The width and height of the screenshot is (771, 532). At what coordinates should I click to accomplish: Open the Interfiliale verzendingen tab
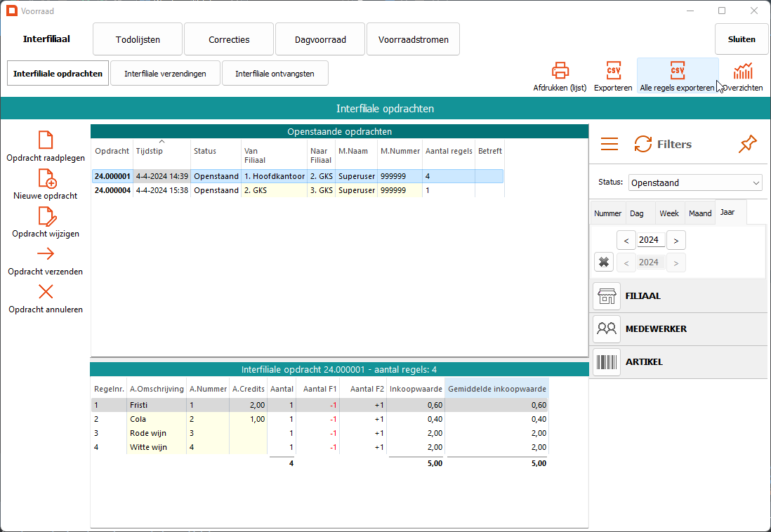[x=165, y=74]
